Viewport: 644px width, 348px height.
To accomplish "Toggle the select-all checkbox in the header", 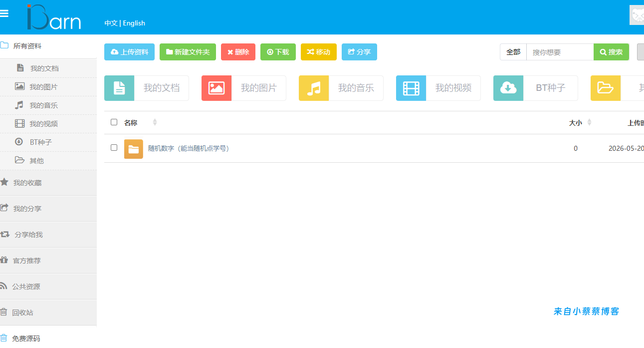I will [114, 122].
